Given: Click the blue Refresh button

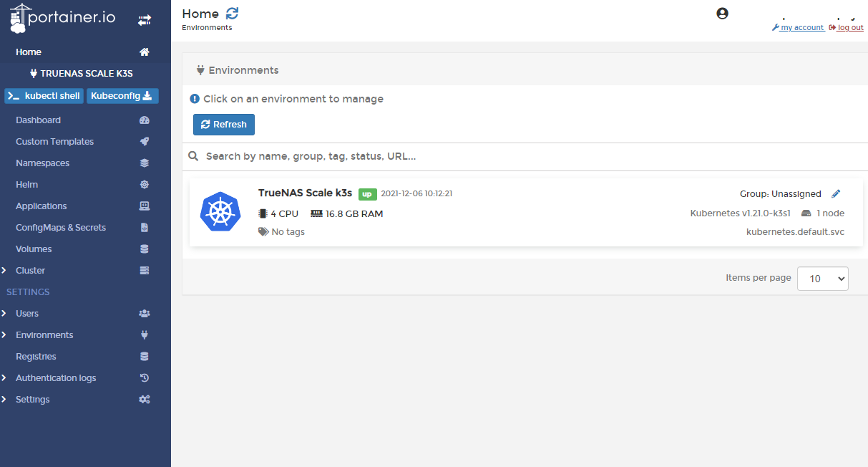Looking at the screenshot, I should [x=224, y=125].
